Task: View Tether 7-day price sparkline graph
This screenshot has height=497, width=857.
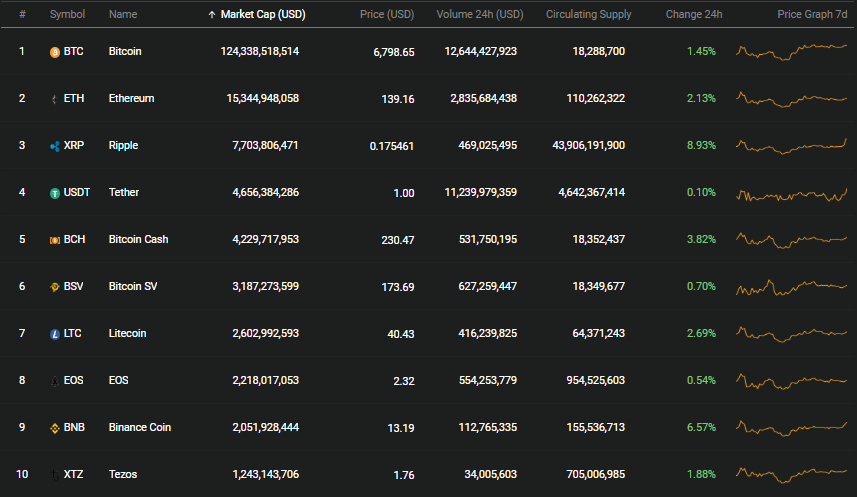Action: (x=791, y=194)
